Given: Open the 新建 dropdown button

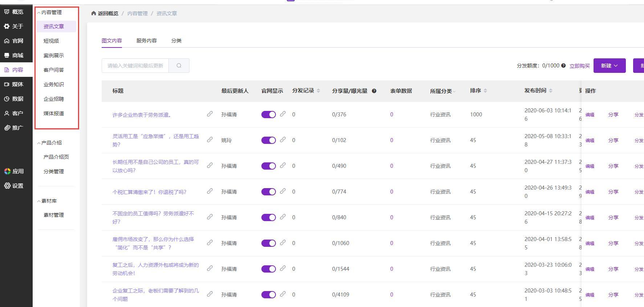Looking at the screenshot, I should coord(610,66).
